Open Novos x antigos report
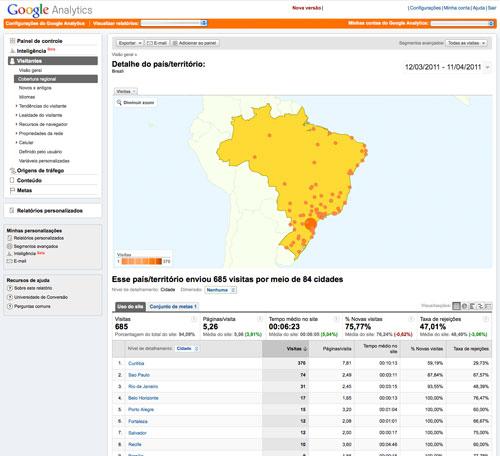The height and width of the screenshot is (456, 500). click(x=35, y=88)
